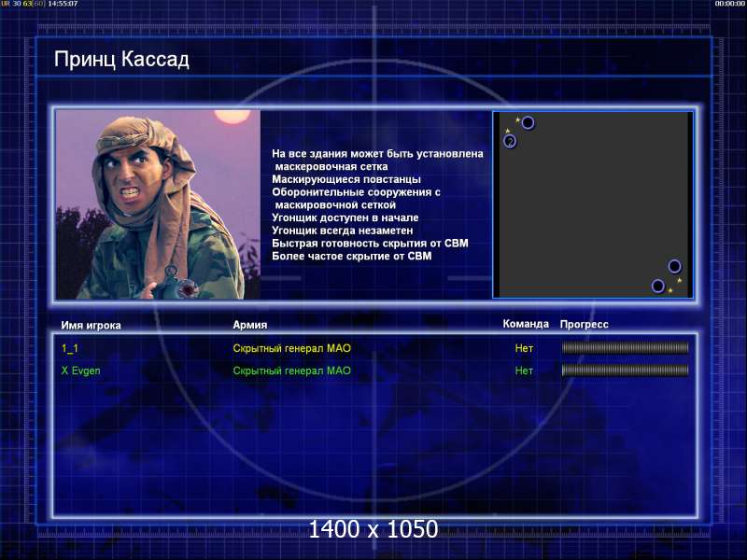
Task: Pick the bottommost start position circle on minimap
Action: click(x=658, y=286)
